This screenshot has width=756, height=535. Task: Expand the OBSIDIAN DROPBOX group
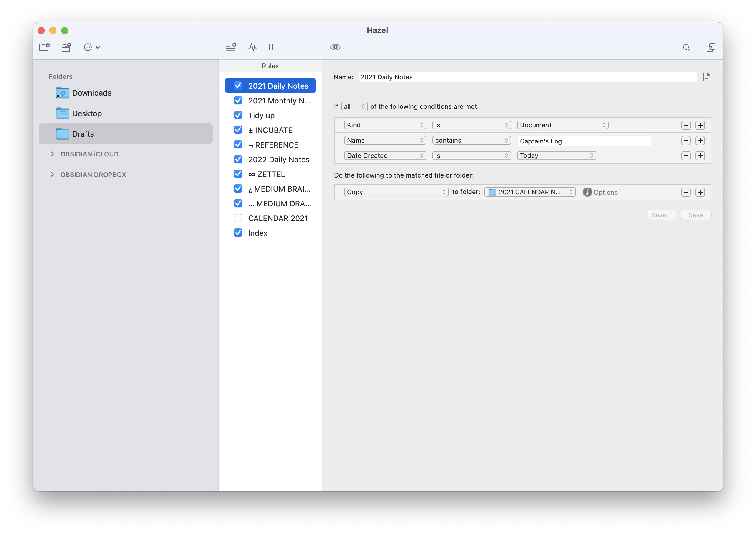point(52,174)
